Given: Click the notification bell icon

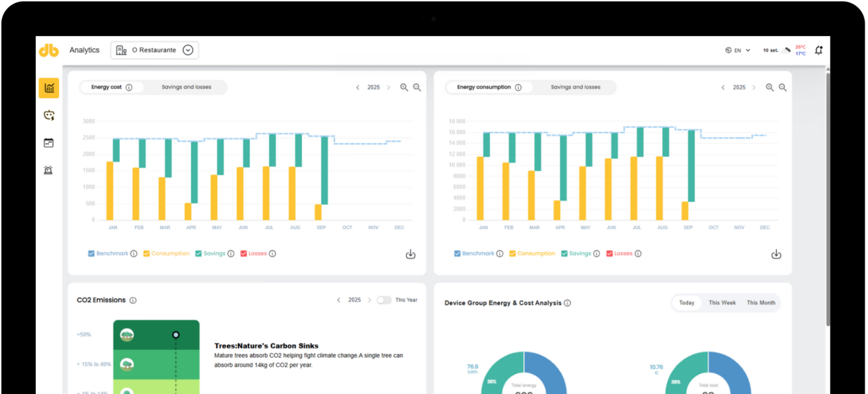Looking at the screenshot, I should click(x=818, y=50).
